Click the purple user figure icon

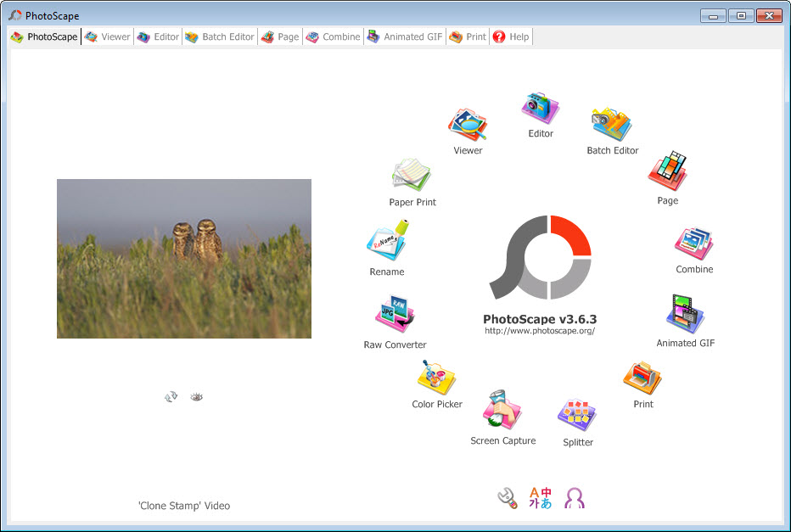click(x=575, y=498)
